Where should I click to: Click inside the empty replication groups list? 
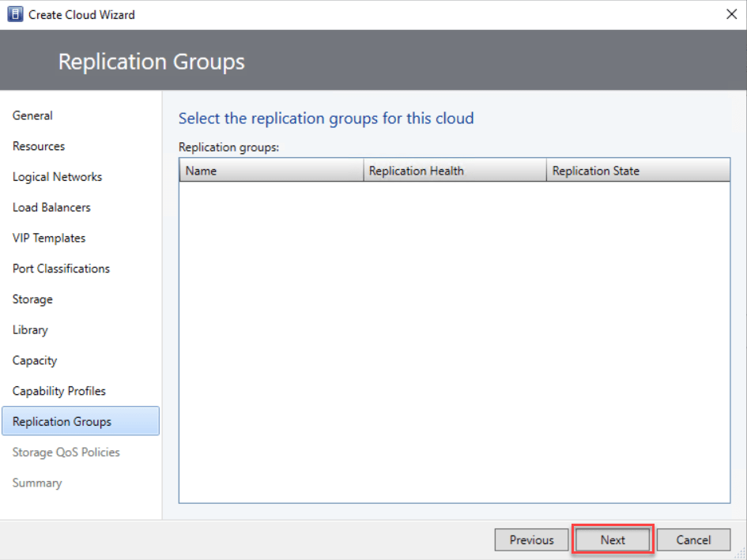pyautogui.click(x=455, y=340)
